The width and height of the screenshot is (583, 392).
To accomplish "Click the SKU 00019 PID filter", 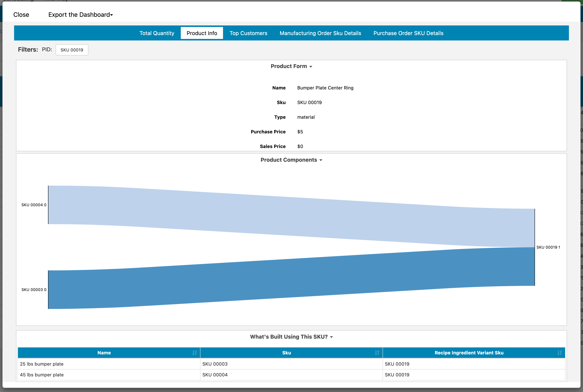I will [72, 50].
